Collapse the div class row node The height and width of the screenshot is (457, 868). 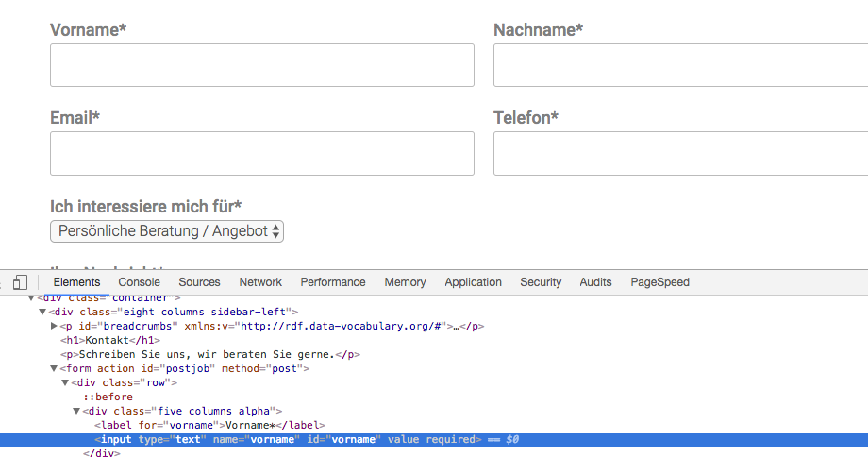(65, 382)
